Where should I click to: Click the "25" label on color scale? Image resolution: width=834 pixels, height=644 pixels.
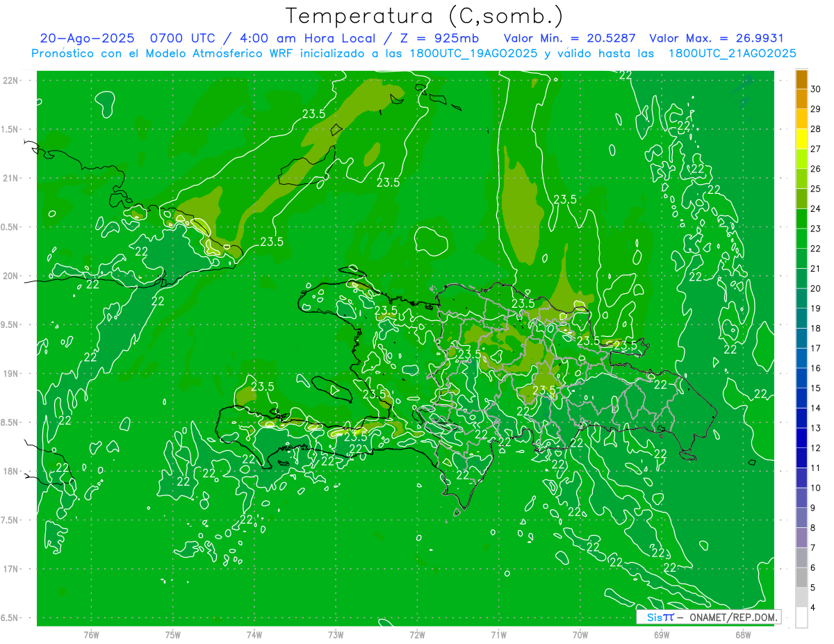coord(816,189)
